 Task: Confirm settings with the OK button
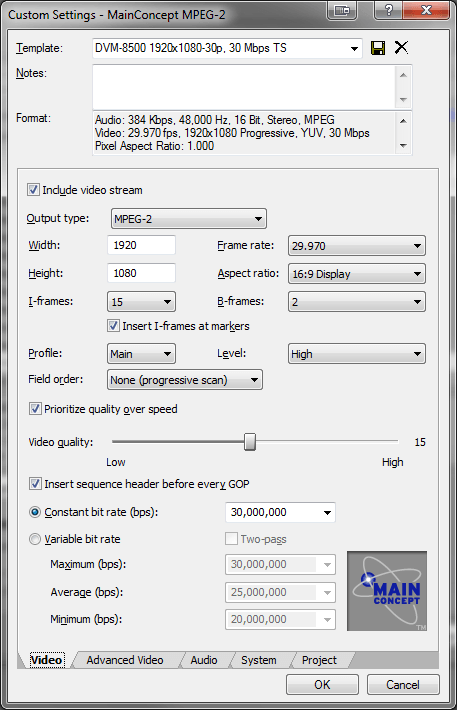click(322, 685)
